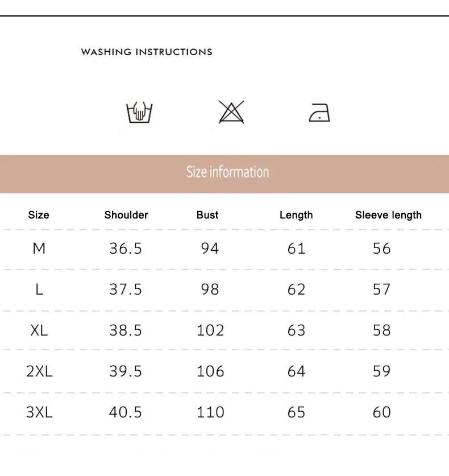Click the XL size row label

(x=39, y=330)
